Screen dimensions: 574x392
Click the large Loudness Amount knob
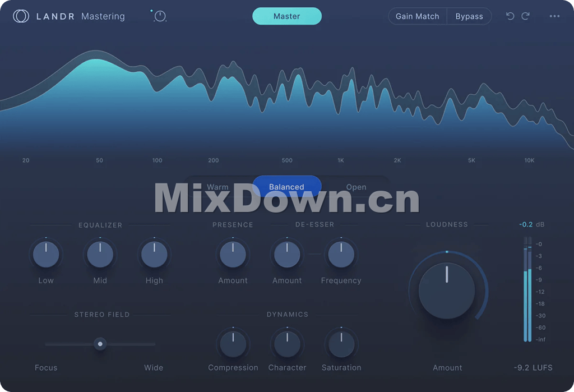coord(447,291)
